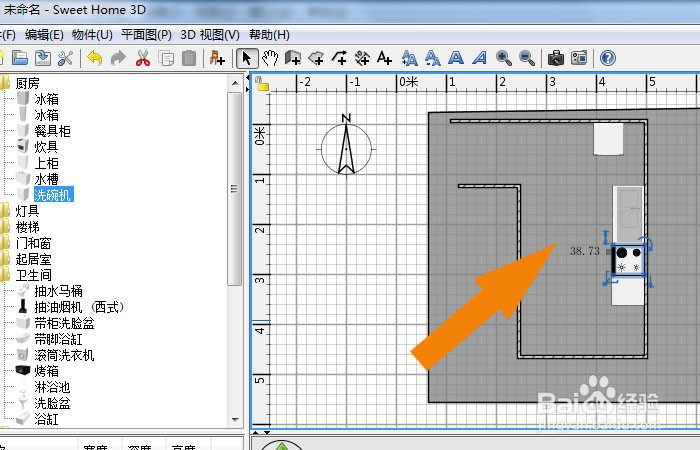The image size is (700, 450).
Task: Open the preferences tools icon
Action: (66, 58)
